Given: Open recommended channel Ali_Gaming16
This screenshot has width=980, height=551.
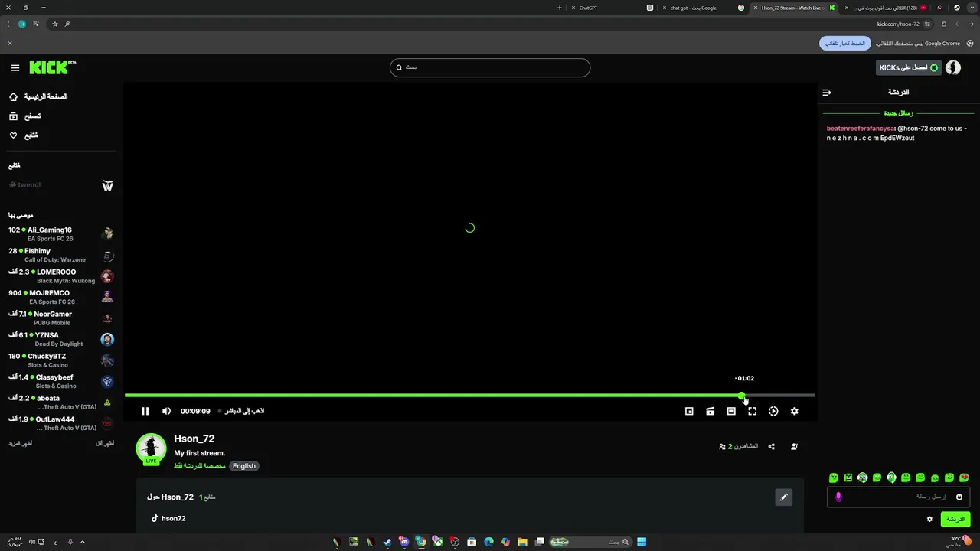Looking at the screenshot, I should 61,234.
